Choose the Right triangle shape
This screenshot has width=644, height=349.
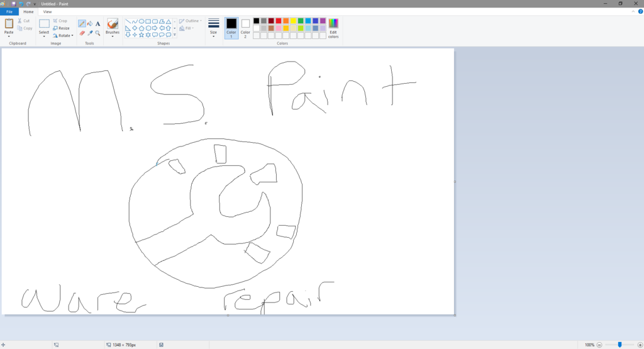tap(128, 28)
